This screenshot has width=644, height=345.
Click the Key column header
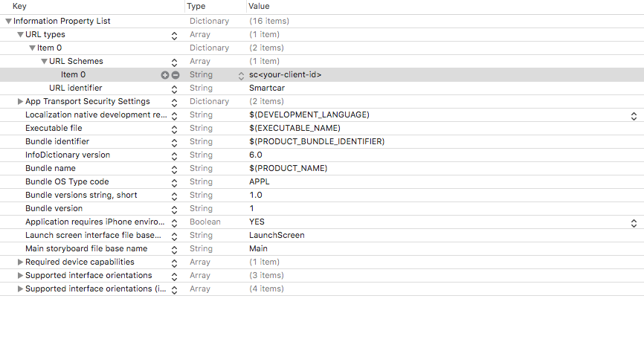(19, 6)
